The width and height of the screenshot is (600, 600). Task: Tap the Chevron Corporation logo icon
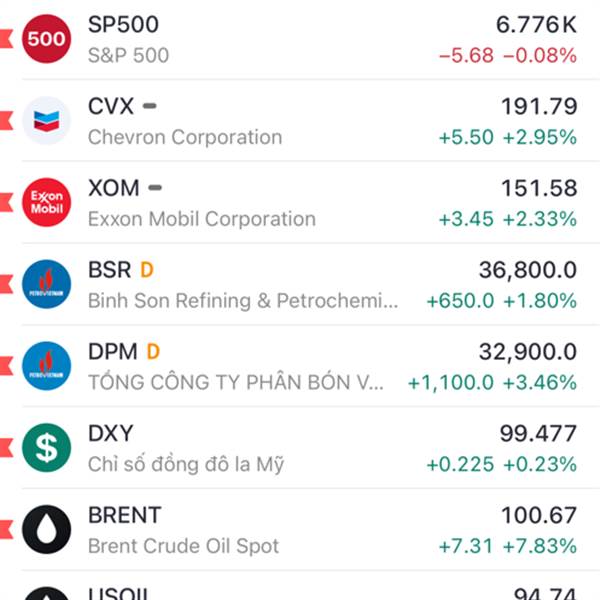click(x=46, y=121)
